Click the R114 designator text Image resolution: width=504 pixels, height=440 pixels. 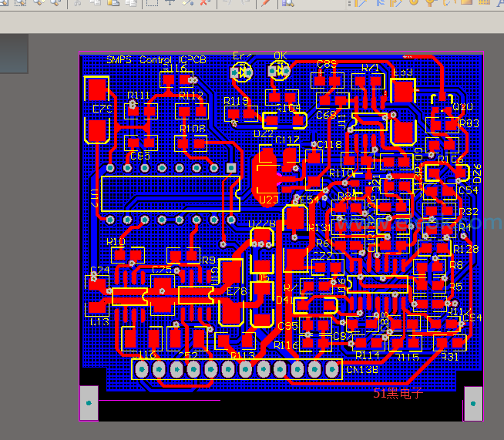pyautogui.click(x=367, y=355)
